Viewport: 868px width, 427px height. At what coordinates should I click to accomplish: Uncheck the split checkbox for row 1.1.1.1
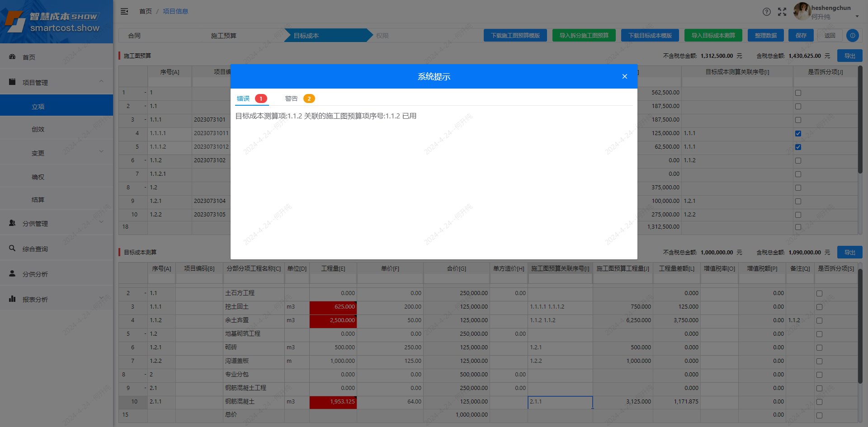(798, 133)
